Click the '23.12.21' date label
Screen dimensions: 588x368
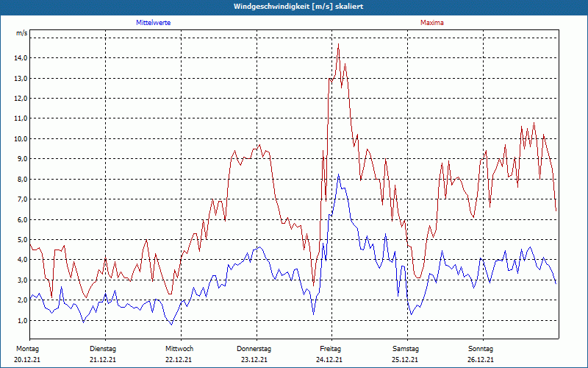pyautogui.click(x=254, y=360)
